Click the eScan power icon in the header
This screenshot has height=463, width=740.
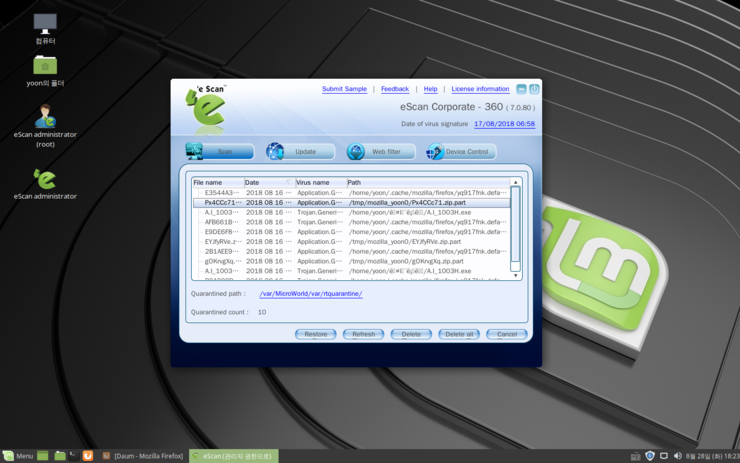(534, 89)
